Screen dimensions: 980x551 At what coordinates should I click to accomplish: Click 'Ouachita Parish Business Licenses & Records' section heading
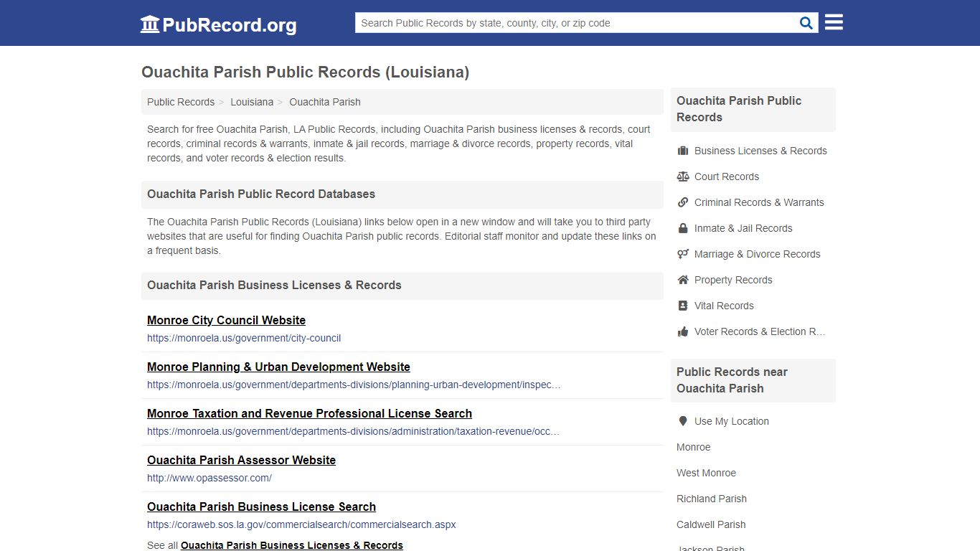pos(274,285)
